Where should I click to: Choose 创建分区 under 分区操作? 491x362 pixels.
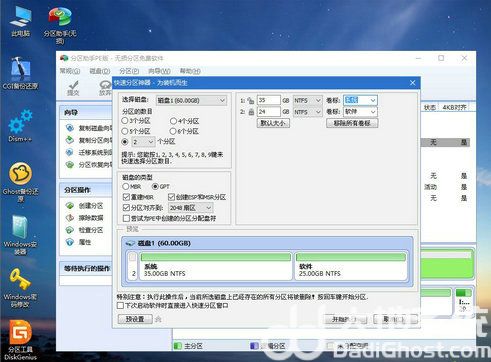pyautogui.click(x=85, y=206)
